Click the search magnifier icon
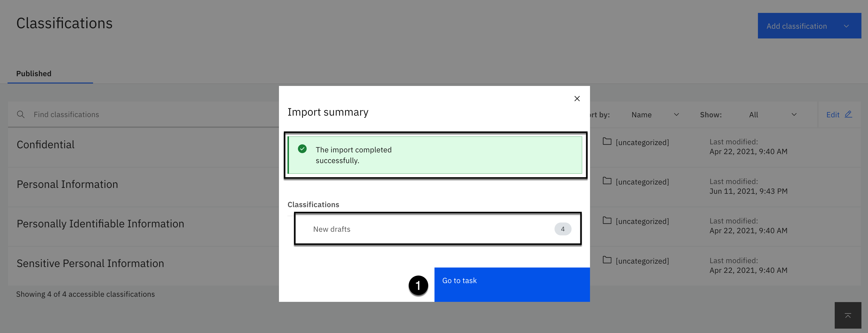This screenshot has height=333, width=868. 21,114
